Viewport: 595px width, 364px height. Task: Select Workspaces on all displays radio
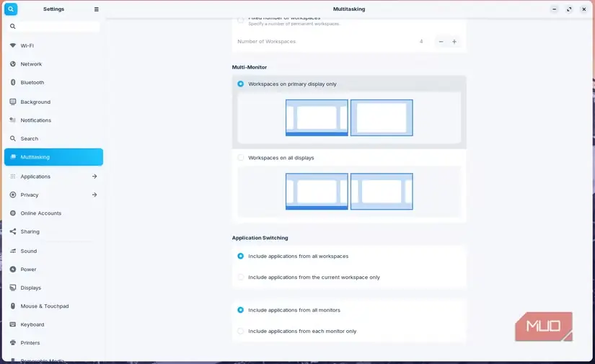click(x=241, y=157)
